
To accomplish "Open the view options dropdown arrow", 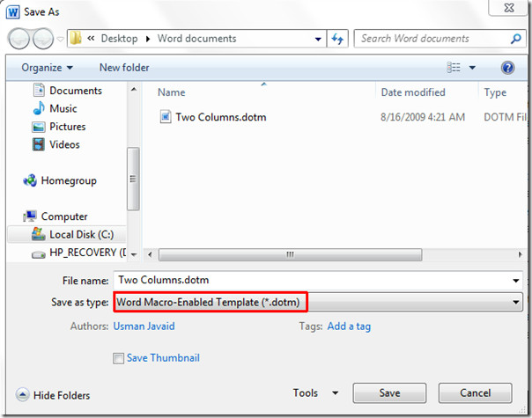I will (472, 68).
